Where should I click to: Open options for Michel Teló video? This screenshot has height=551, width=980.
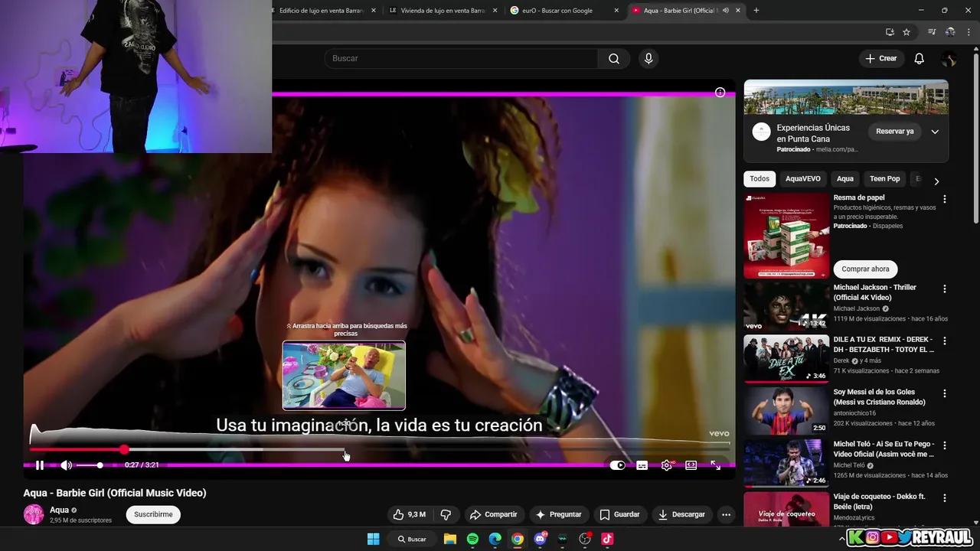944,445
